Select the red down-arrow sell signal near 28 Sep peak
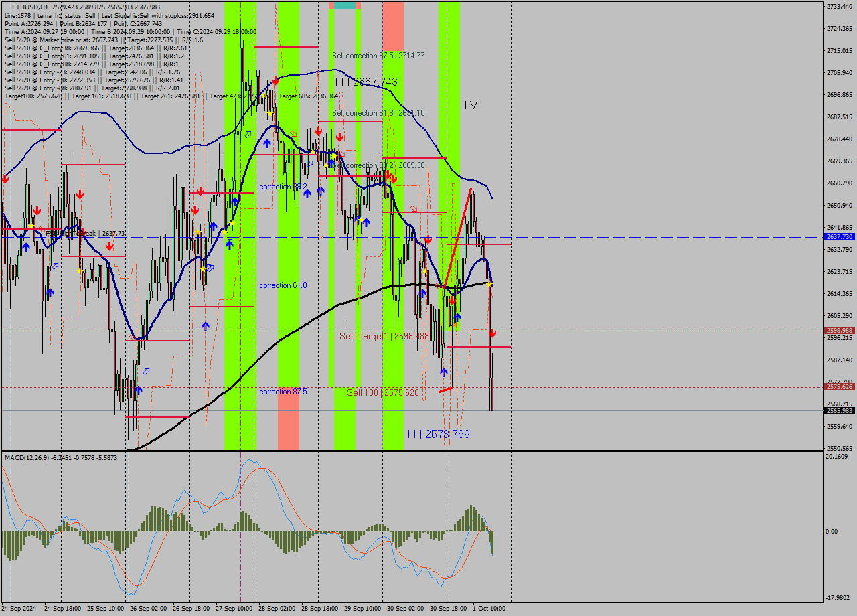The image size is (857, 616). tap(275, 82)
